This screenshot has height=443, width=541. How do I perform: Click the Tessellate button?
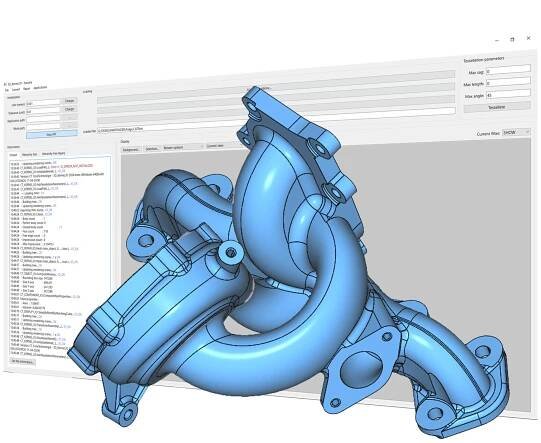(x=497, y=107)
